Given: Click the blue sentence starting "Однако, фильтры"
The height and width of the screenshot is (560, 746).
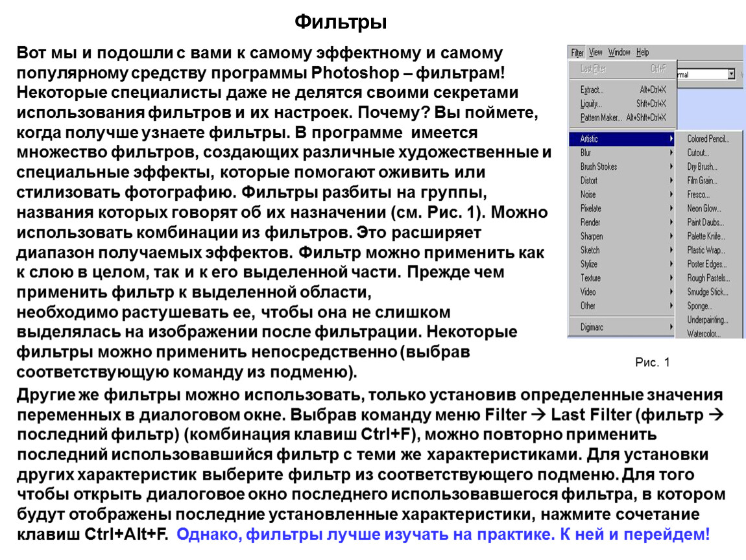Looking at the screenshot, I should 443,534.
